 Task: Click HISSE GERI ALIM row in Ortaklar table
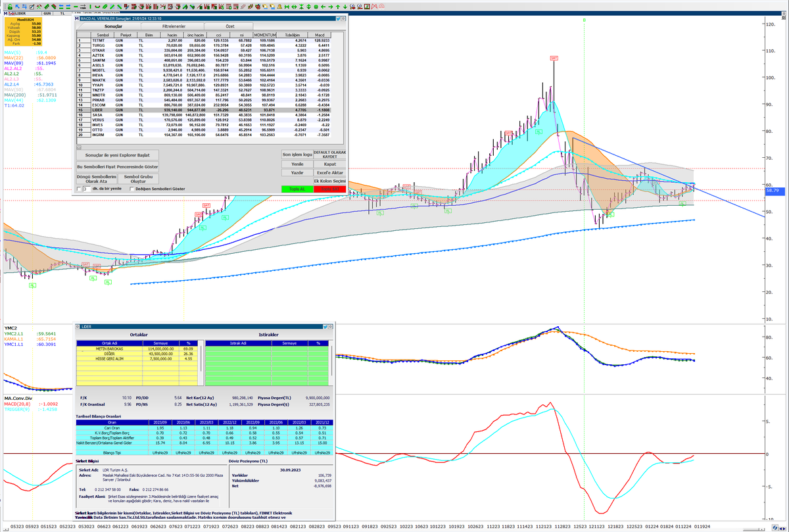pyautogui.click(x=138, y=359)
